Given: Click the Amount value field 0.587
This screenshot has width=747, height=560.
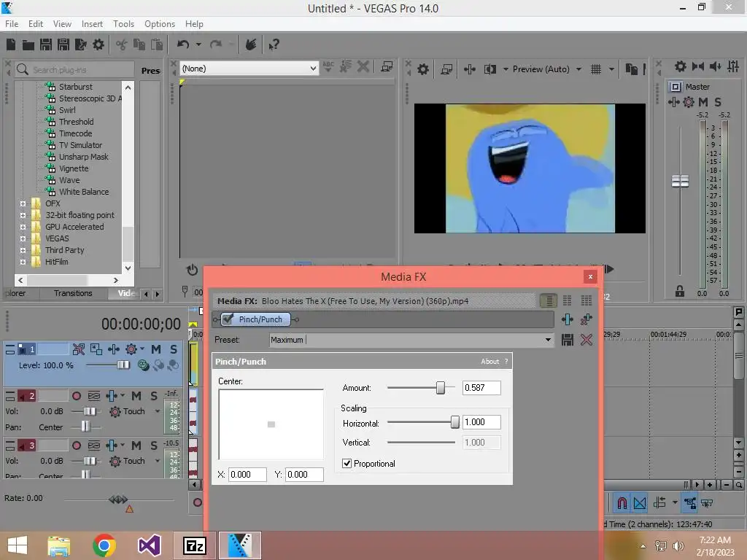Looking at the screenshot, I should (x=481, y=388).
